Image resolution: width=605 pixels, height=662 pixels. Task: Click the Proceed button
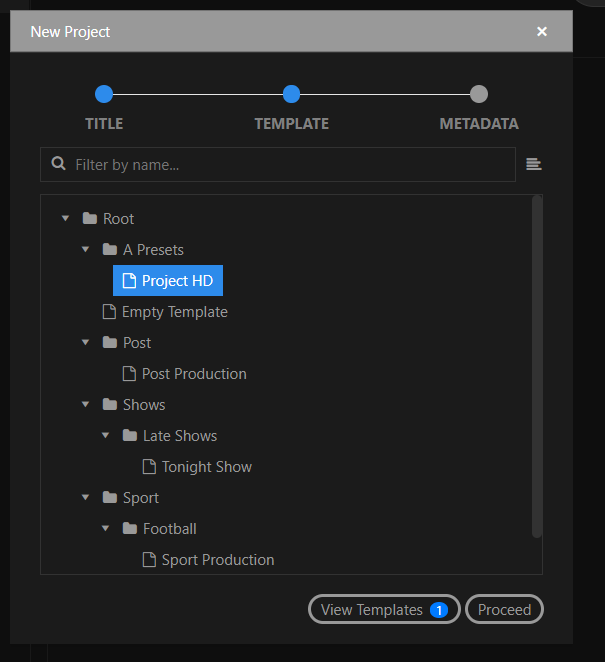(x=504, y=609)
